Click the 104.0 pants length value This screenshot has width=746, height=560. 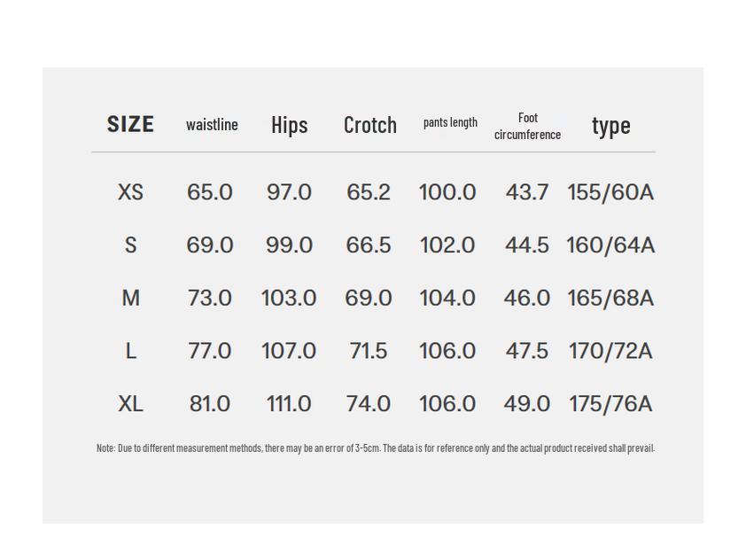click(x=447, y=299)
